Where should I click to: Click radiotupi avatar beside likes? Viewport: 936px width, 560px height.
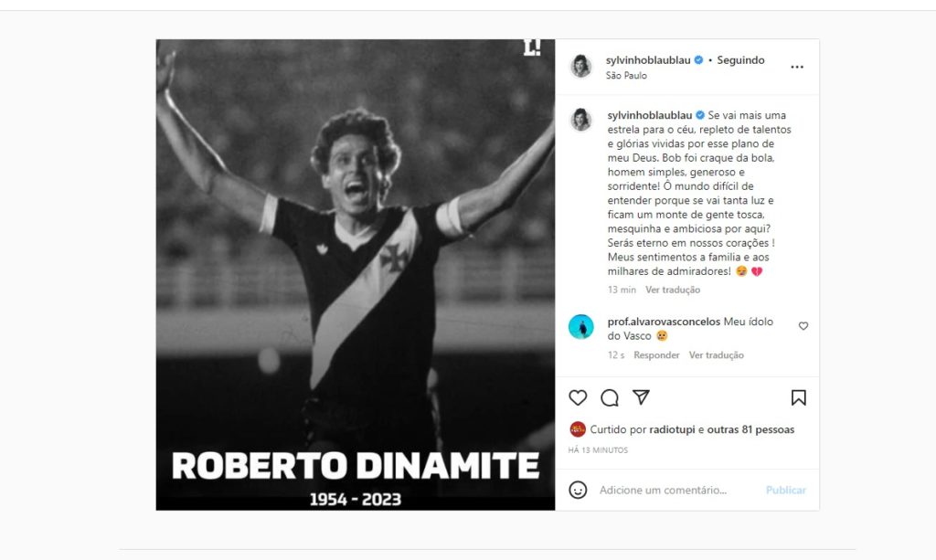pos(578,429)
